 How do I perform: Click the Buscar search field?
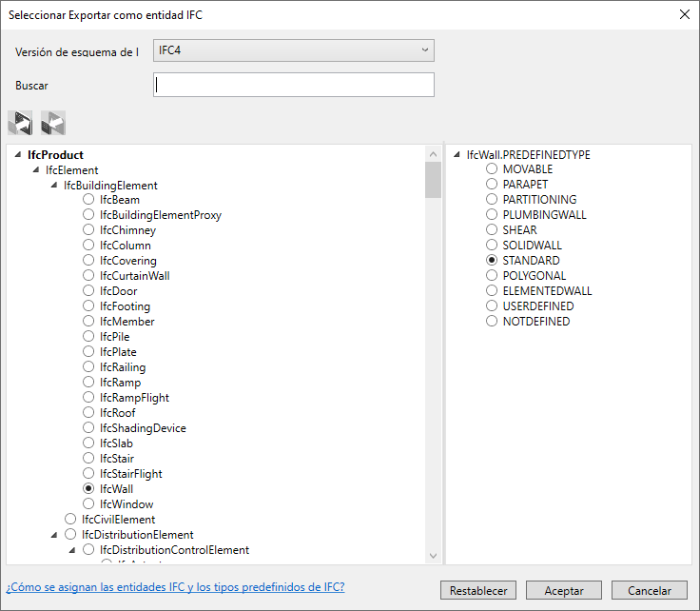click(293, 85)
